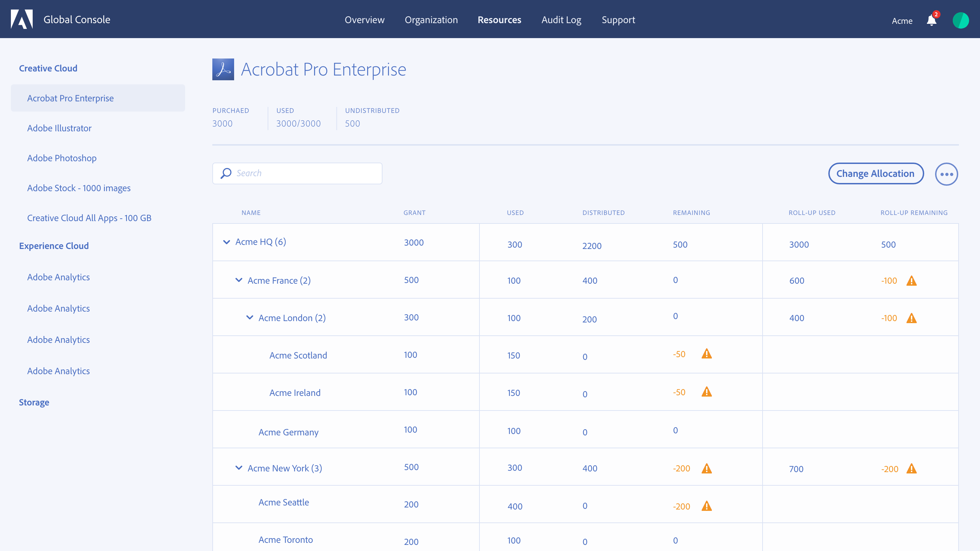Viewport: 980px width, 551px height.
Task: Click the 700 roll-up used value
Action: click(x=796, y=469)
